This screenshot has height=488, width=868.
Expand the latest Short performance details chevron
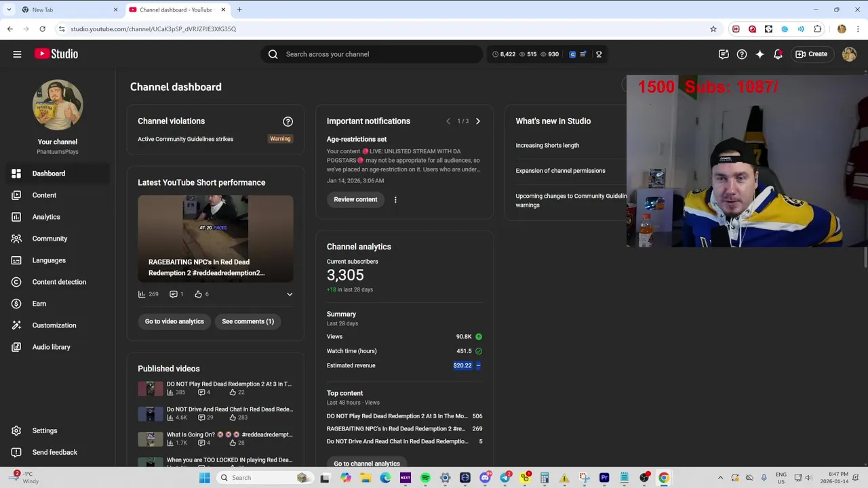click(x=290, y=294)
